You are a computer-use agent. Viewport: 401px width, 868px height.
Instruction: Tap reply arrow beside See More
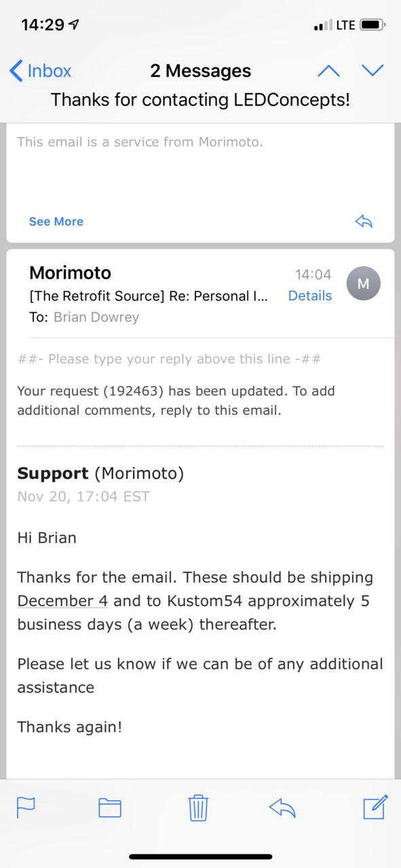pyautogui.click(x=364, y=221)
